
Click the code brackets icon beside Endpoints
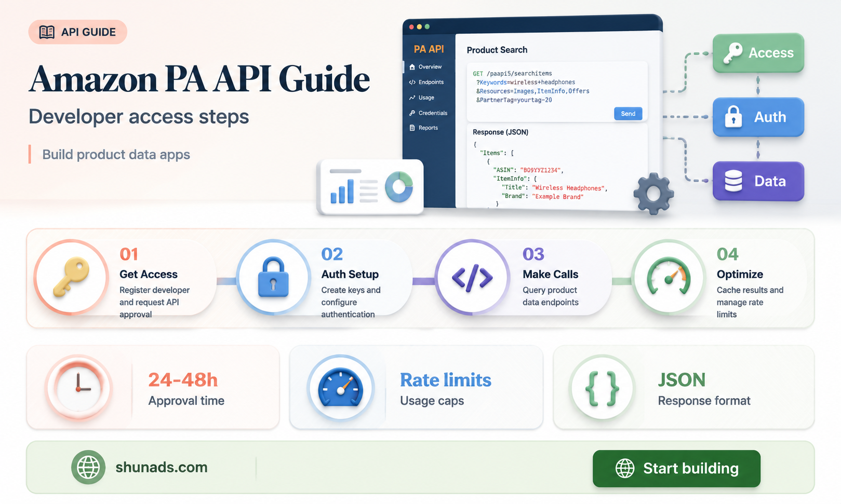(x=412, y=82)
